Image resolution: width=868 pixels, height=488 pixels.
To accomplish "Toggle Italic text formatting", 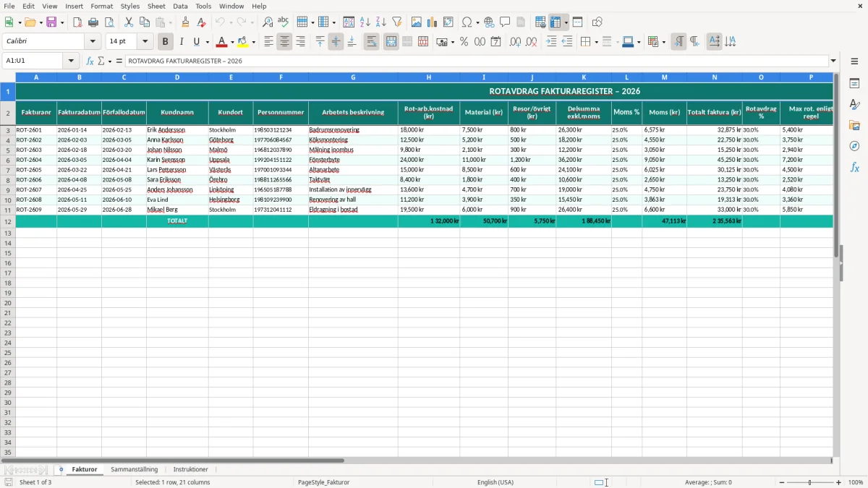I will tap(182, 42).
